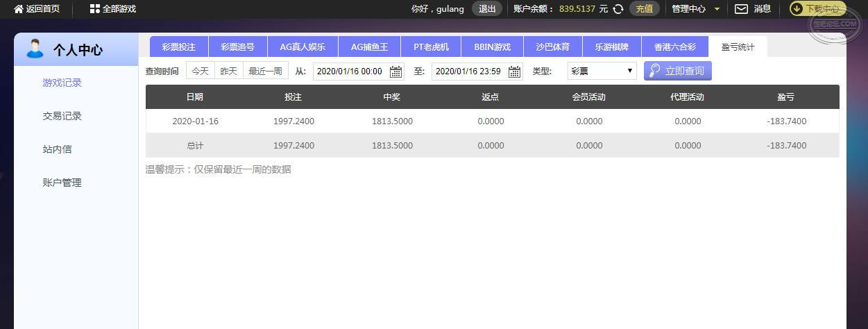Viewport: 868px width, 329px height.
Task: Switch to the 彩票投注 tab
Action: pos(179,47)
